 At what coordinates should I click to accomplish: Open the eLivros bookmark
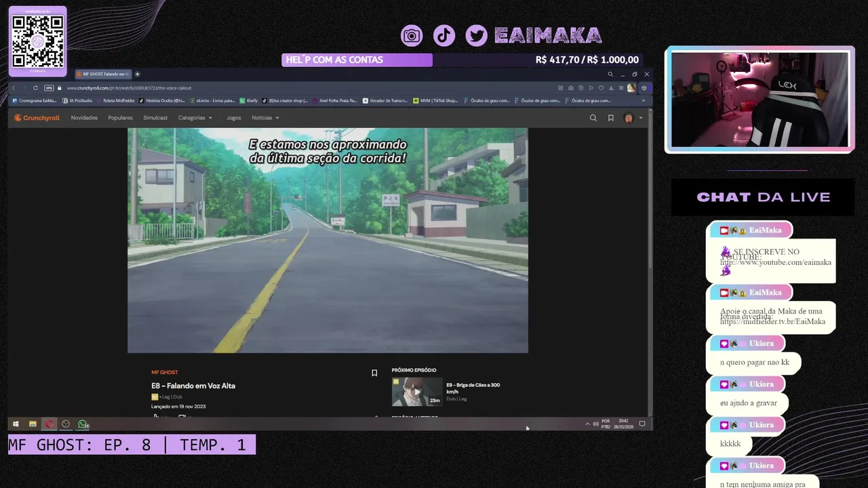coord(212,100)
